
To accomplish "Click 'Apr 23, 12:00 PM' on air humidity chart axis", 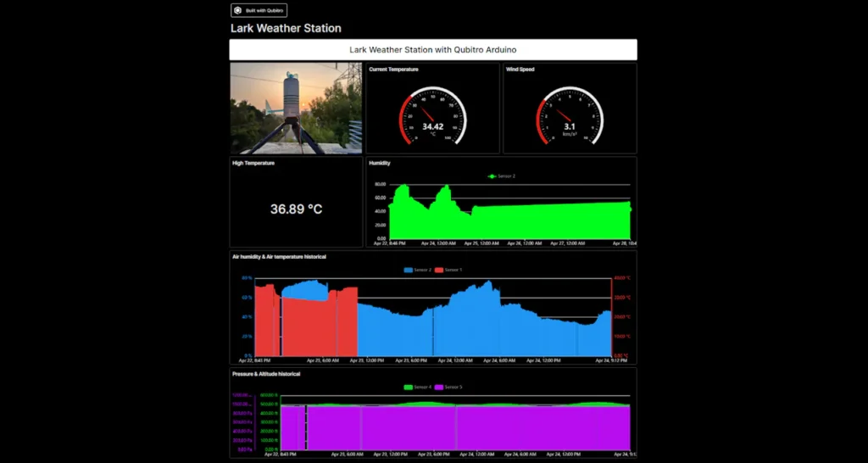I will (367, 360).
